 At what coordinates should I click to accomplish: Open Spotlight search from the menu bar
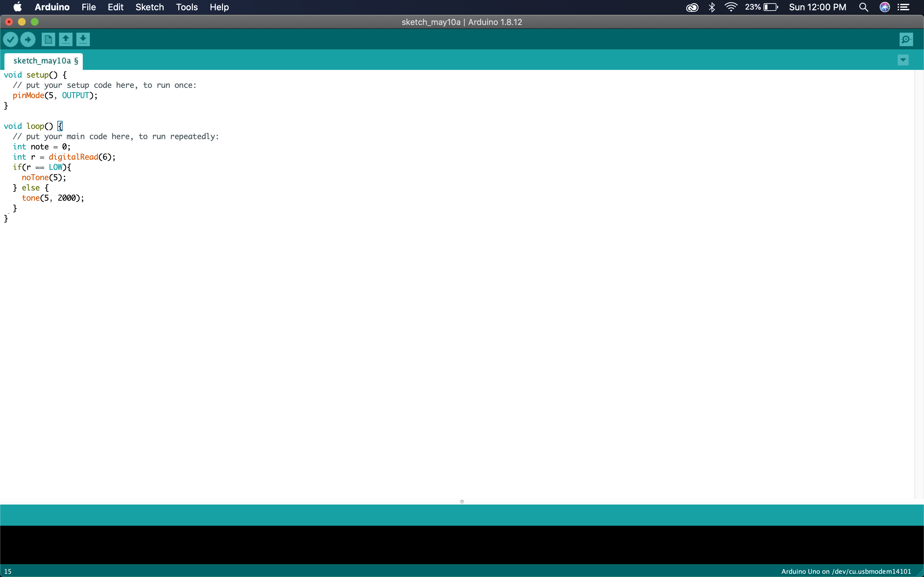click(x=863, y=7)
